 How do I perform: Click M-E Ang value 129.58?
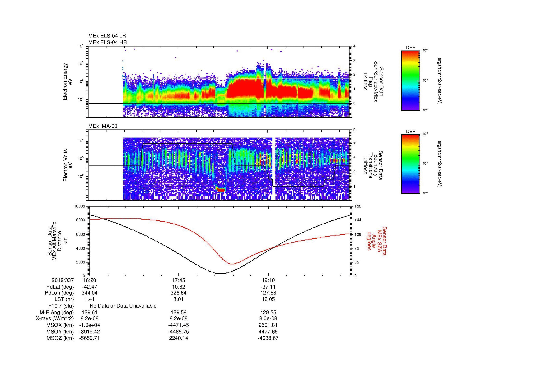tap(178, 312)
